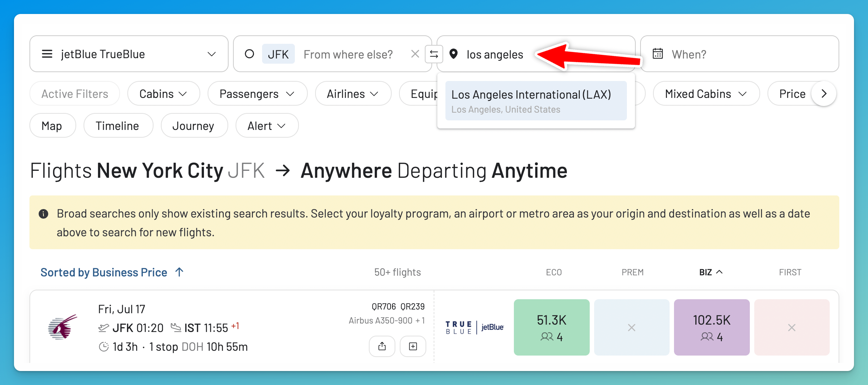Viewport: 868px width, 385px height.
Task: Expand the Cabins filter
Action: 163,94
